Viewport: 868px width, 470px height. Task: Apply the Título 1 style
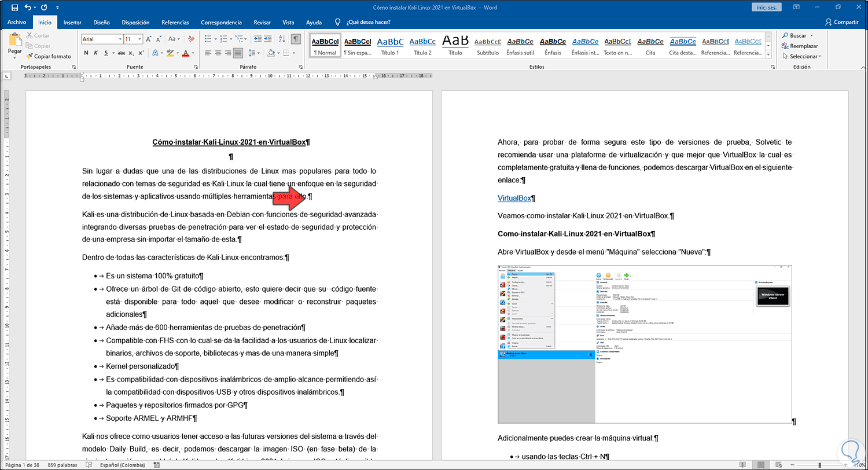pyautogui.click(x=390, y=46)
